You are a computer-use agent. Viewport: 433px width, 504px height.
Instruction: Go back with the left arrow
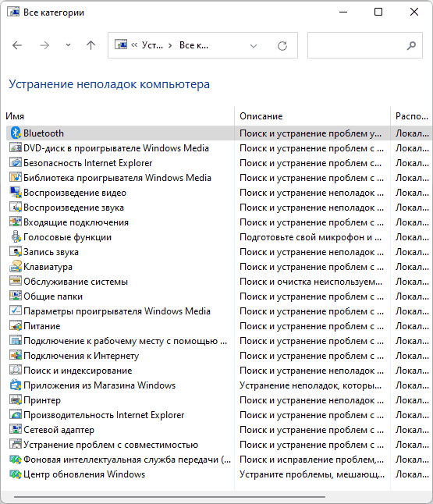(x=17, y=45)
